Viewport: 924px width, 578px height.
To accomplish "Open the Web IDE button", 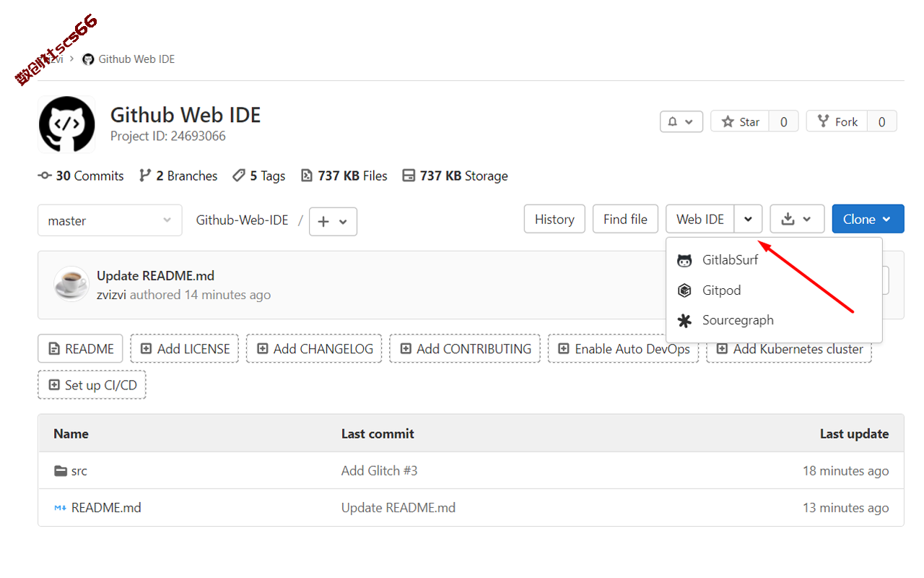I will (700, 219).
